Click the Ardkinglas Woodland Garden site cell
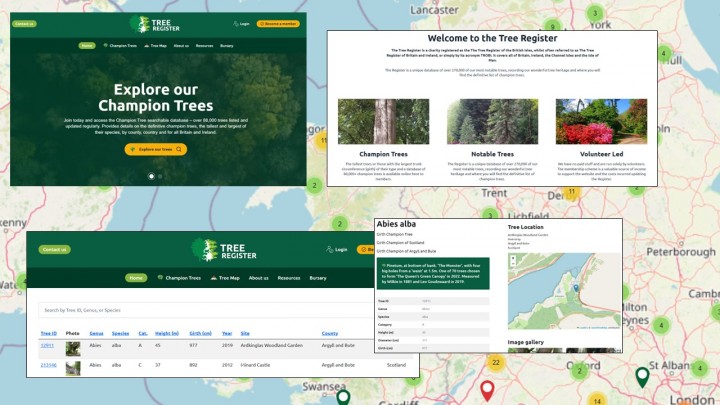720x405 pixels. 271,345
